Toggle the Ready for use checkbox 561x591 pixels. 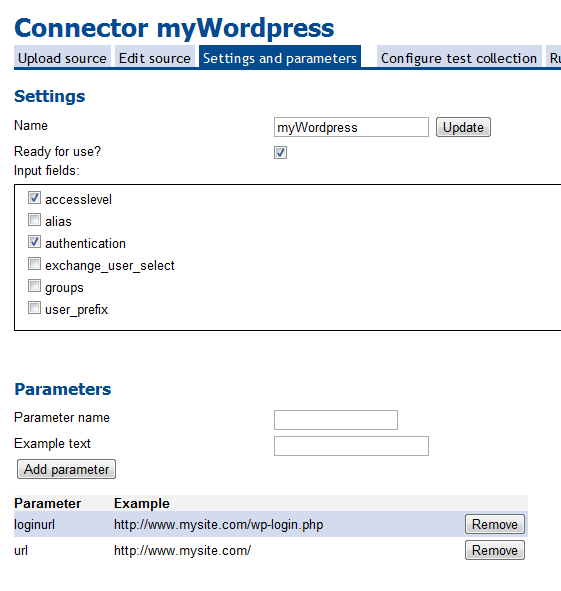[x=280, y=152]
